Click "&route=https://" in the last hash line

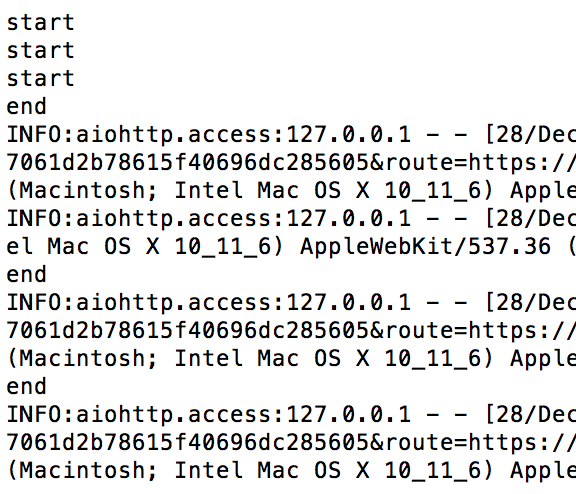tap(473, 443)
